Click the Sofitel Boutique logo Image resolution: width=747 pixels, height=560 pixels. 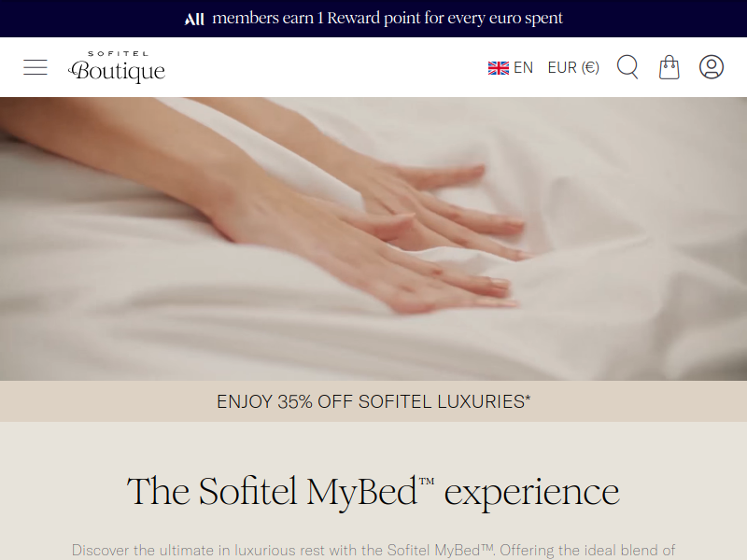[117, 67]
